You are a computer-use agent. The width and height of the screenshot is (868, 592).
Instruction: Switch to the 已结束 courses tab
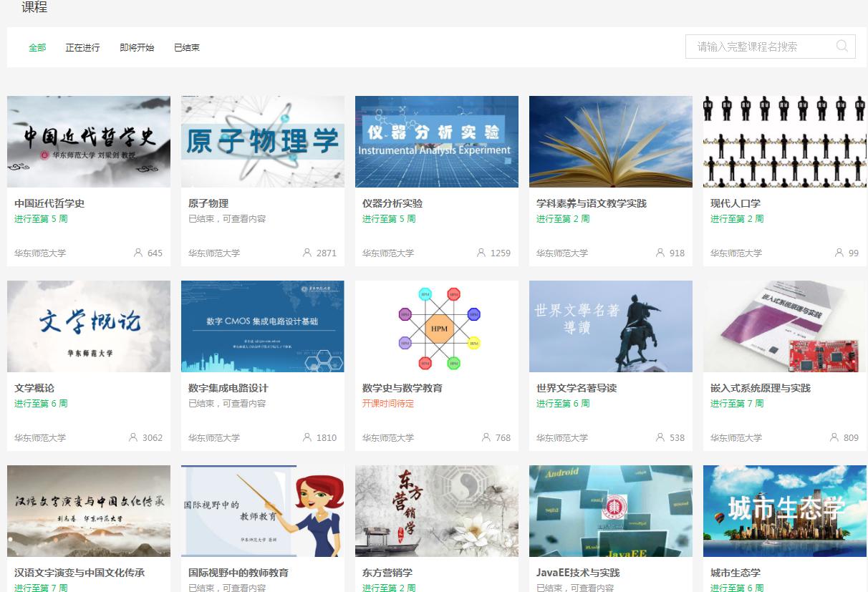tap(186, 47)
